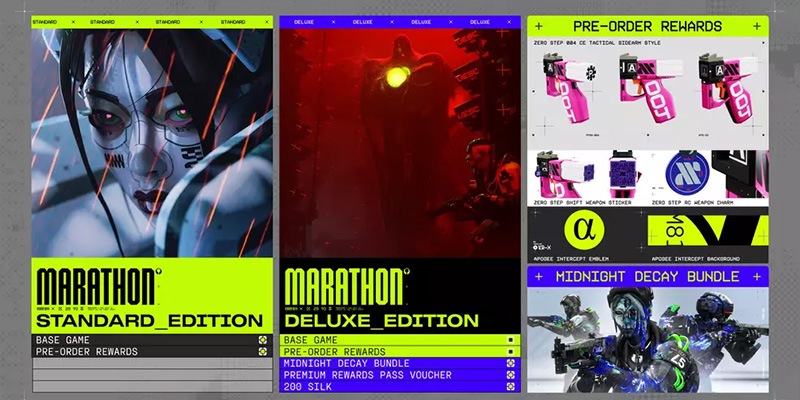Select the blue circular Zero Step RC weapon charm

[x=686, y=174]
